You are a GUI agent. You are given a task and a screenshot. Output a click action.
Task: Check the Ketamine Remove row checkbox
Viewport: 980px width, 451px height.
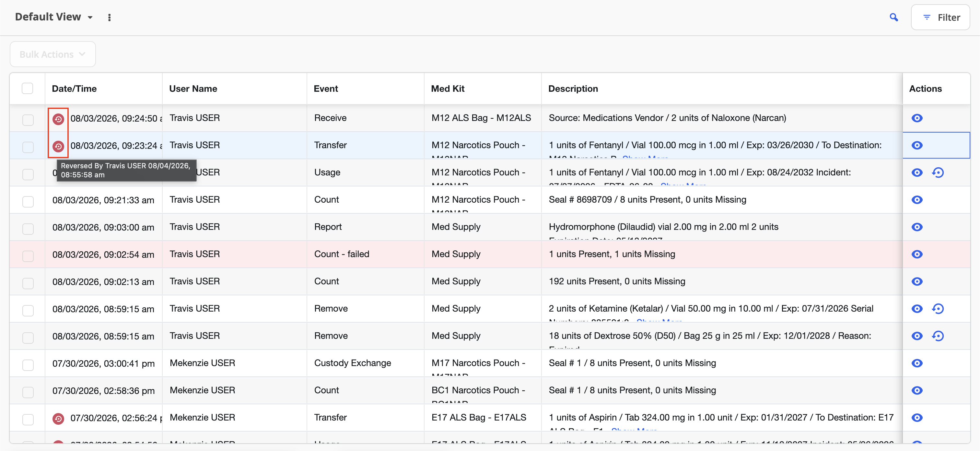(28, 310)
